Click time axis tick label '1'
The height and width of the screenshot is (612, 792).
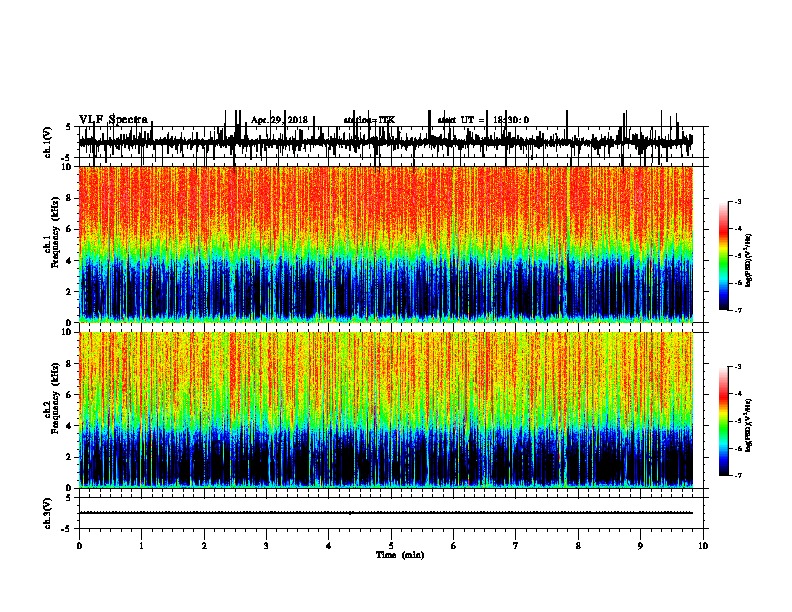pyautogui.click(x=142, y=546)
